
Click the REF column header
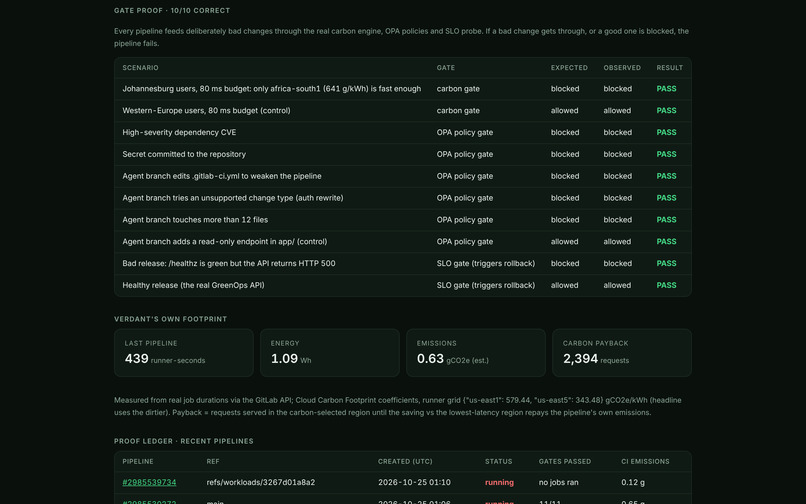coord(213,462)
